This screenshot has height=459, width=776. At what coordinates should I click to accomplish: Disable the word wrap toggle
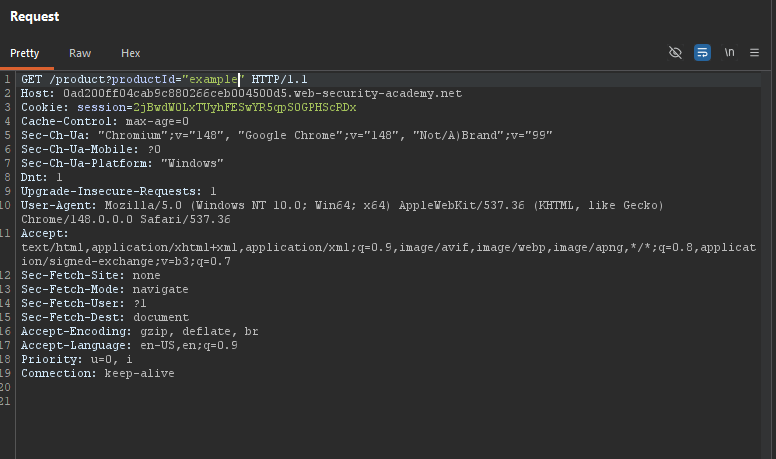pyautogui.click(x=702, y=52)
